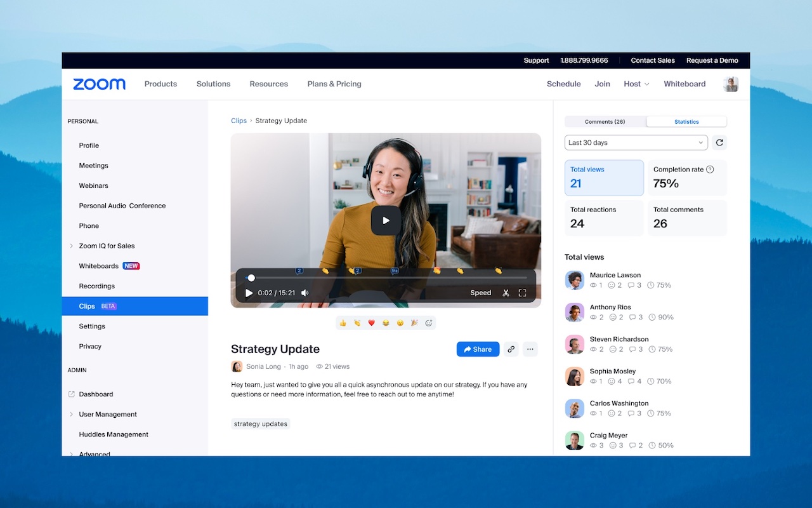The image size is (812, 508).
Task: Expand the Host menu in the navigation
Action: (x=636, y=84)
